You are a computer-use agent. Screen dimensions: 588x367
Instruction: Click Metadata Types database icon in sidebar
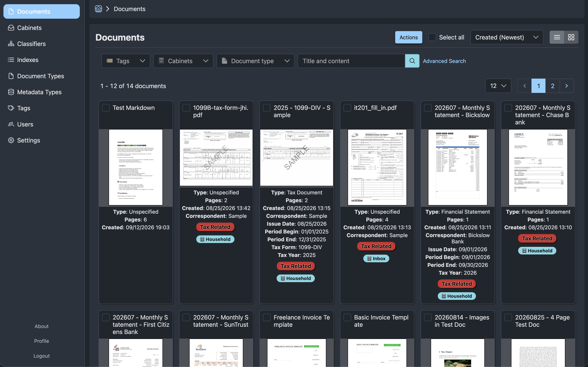(x=11, y=92)
